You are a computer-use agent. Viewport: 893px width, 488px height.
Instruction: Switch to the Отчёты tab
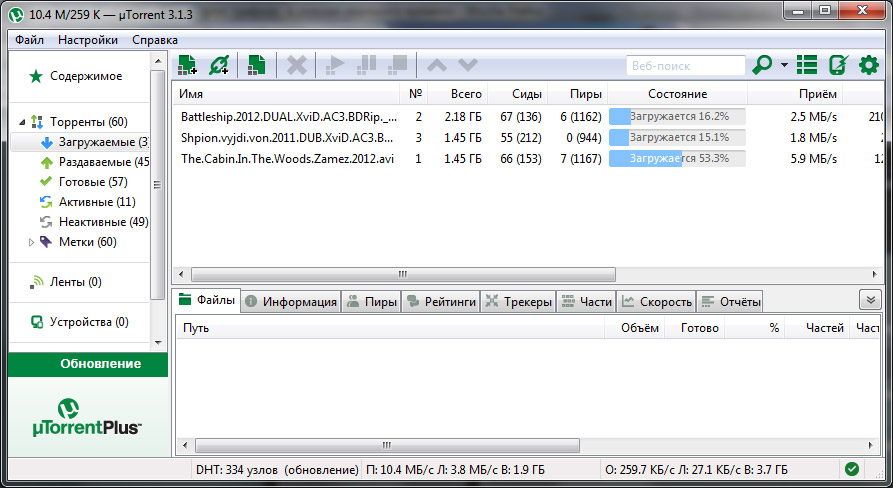click(x=730, y=302)
